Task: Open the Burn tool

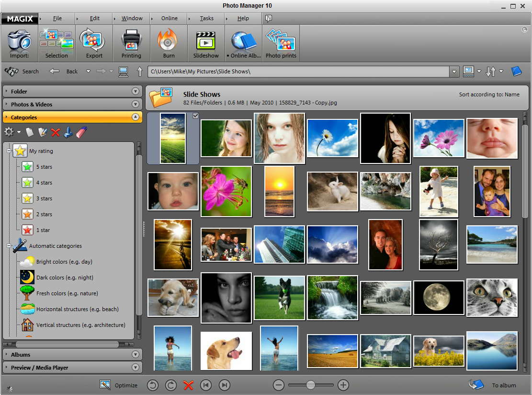Action: [x=169, y=43]
